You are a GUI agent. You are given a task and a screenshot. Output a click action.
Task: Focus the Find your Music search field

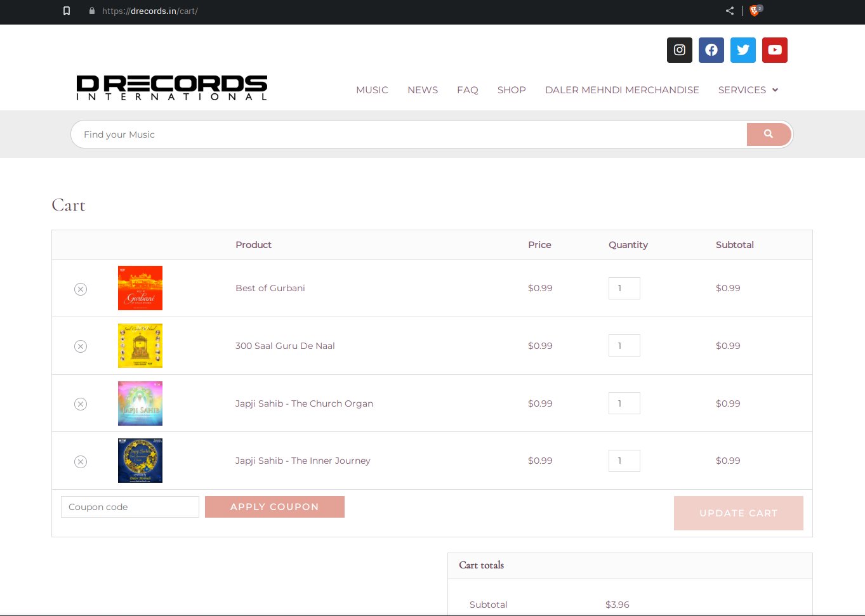(409, 134)
